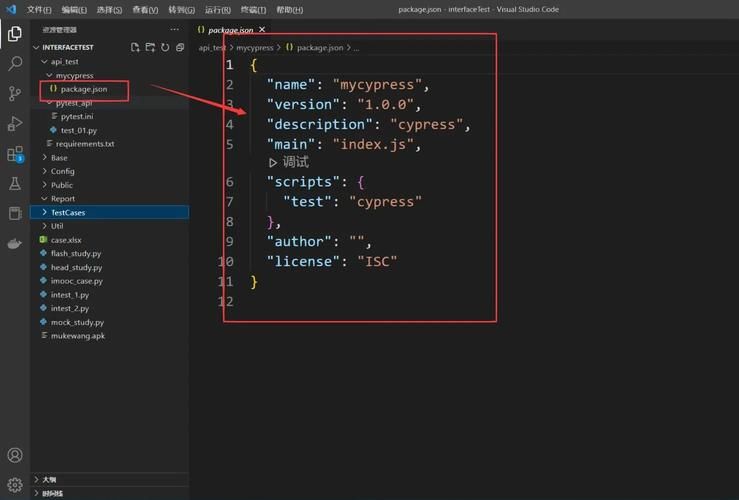This screenshot has height=500, width=739.
Task: Click the VS Code logo in title bar
Action: click(11, 9)
